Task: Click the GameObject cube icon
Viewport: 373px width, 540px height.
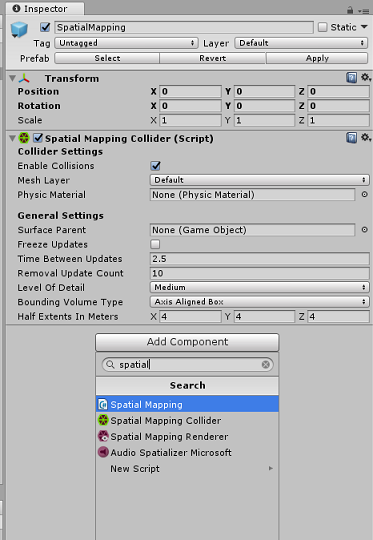Action: (19, 30)
